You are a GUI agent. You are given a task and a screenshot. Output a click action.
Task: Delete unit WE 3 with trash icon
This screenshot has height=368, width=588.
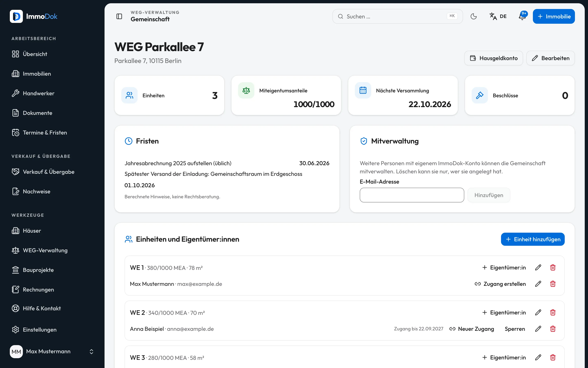553,358
